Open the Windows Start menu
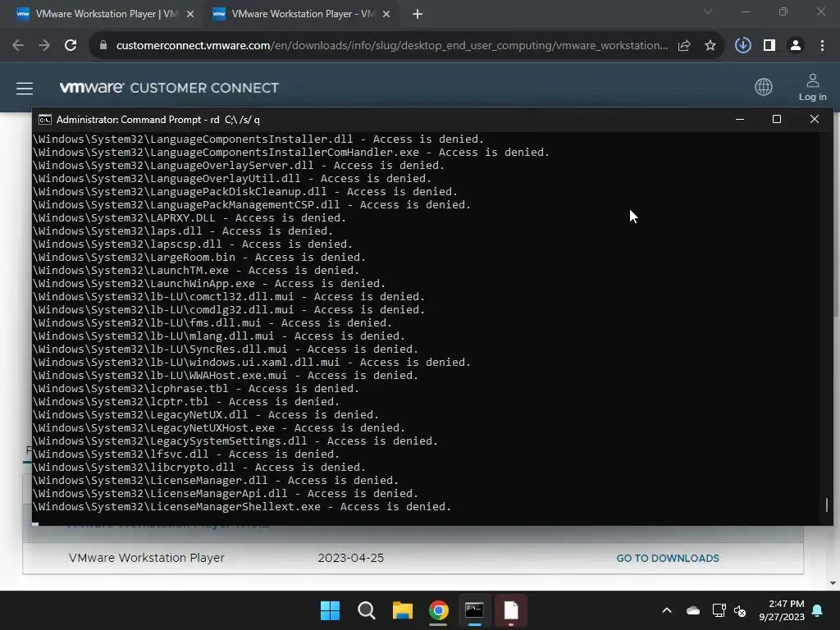840x630 pixels. click(330, 610)
